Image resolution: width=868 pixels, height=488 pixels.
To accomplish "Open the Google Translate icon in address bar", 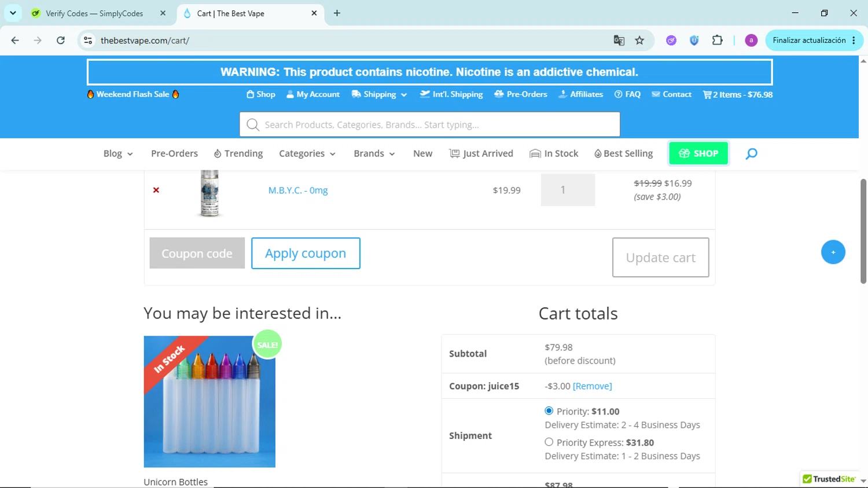I will tap(619, 41).
